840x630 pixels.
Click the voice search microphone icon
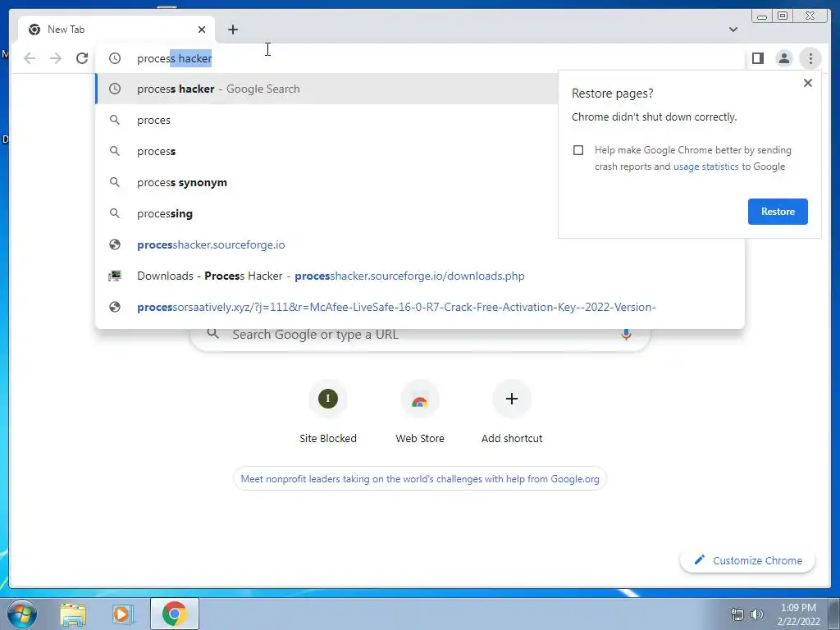tap(626, 336)
